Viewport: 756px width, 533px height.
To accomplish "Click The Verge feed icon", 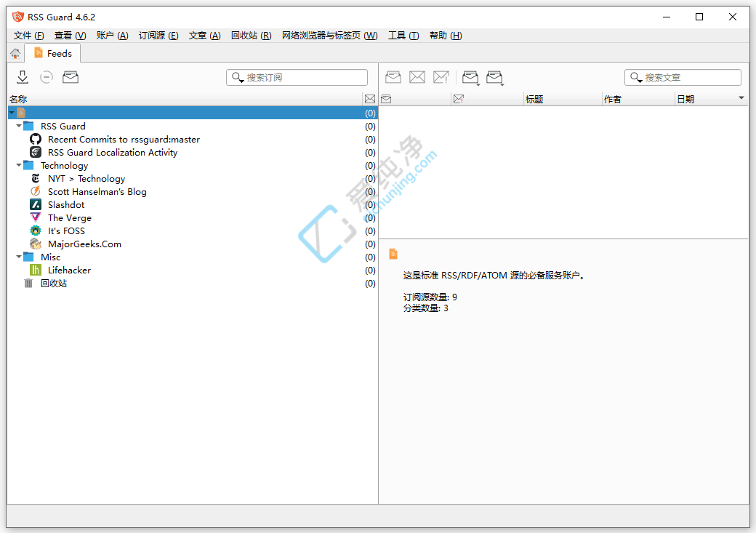I will click(36, 217).
